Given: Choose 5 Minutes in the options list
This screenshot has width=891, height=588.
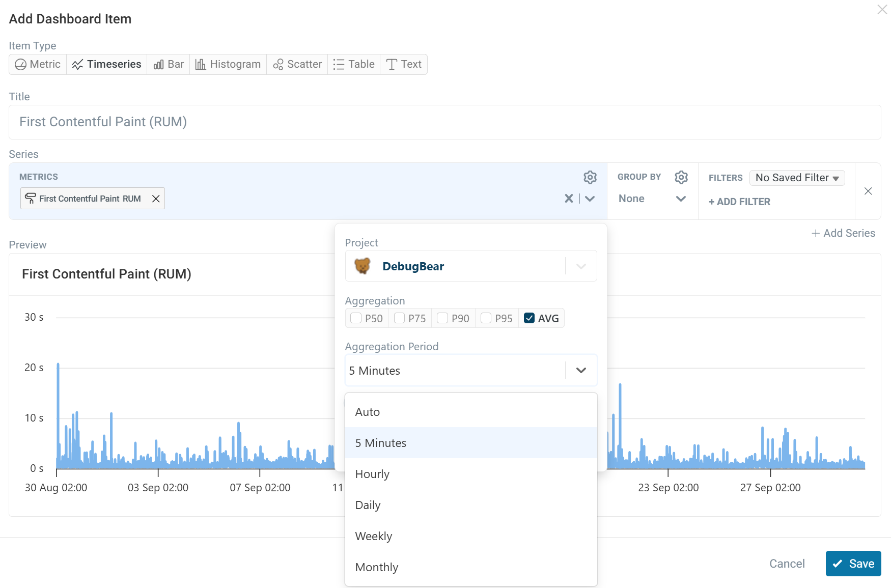Looking at the screenshot, I should pos(471,443).
